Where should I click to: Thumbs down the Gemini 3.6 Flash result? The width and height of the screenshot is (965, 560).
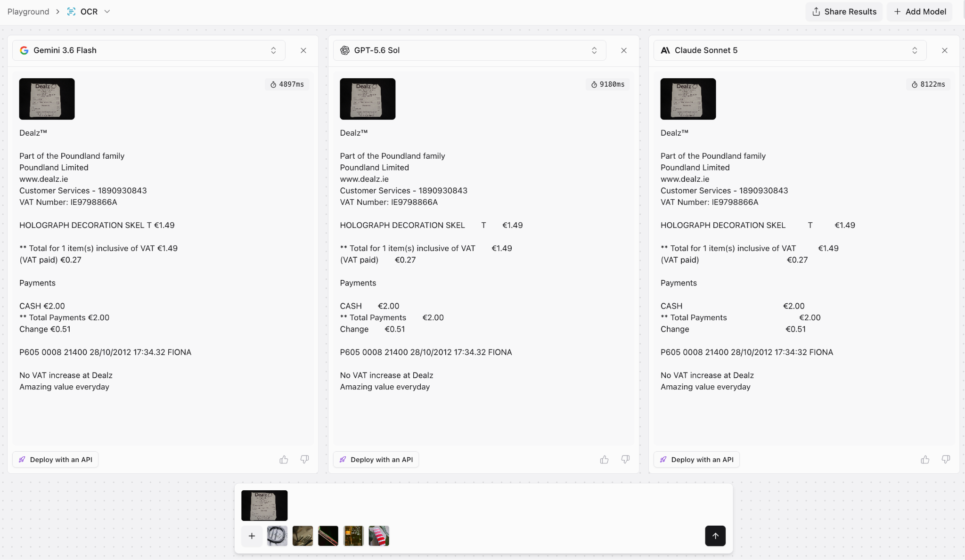pos(305,460)
